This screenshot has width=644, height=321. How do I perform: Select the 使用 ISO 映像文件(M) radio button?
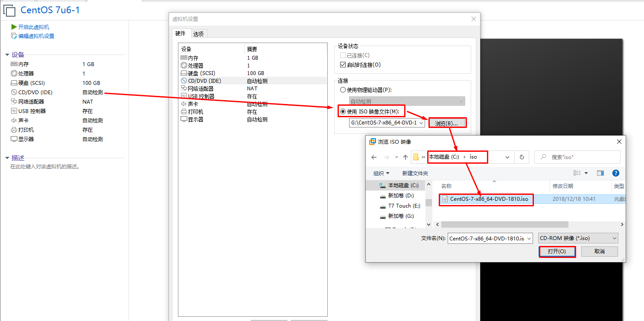coord(343,110)
